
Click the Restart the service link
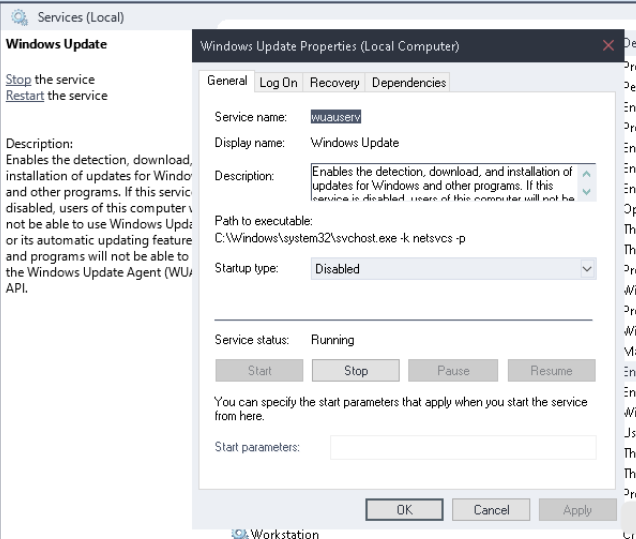(25, 96)
